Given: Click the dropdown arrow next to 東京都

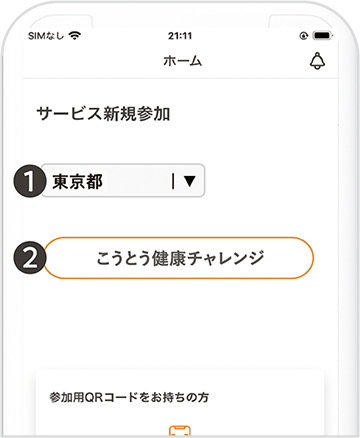Looking at the screenshot, I should [x=190, y=181].
